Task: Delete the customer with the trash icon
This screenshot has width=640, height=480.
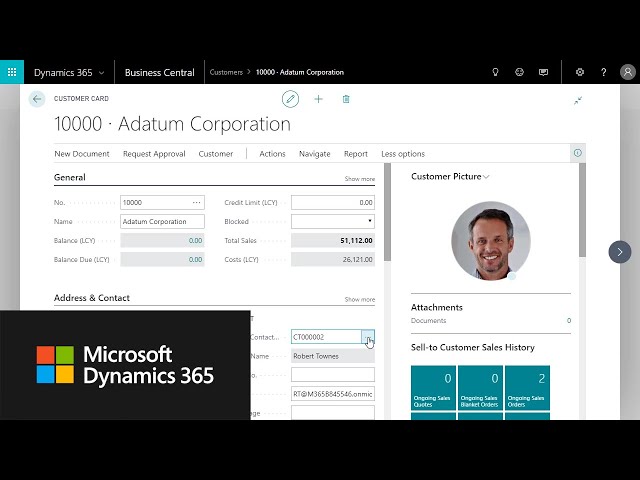Action: 346,99
